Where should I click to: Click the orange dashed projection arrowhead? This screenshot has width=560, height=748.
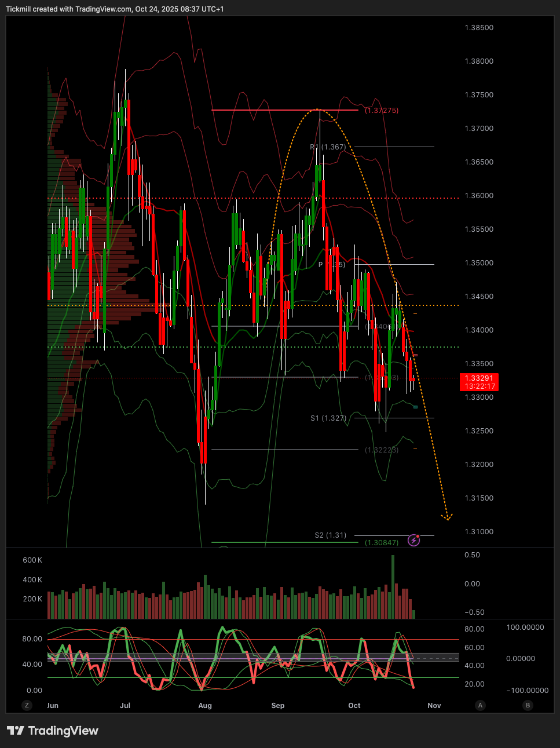tap(447, 516)
